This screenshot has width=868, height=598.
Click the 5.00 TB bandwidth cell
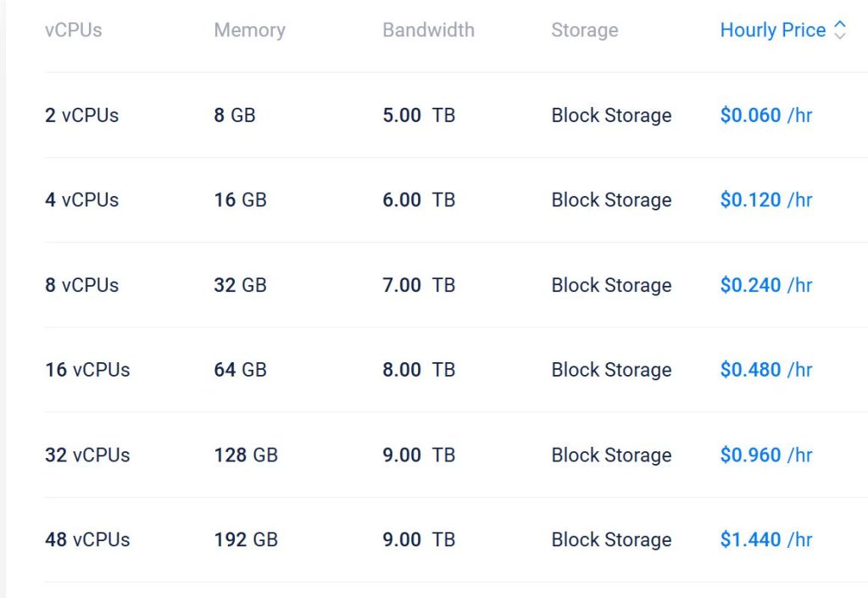click(x=419, y=115)
